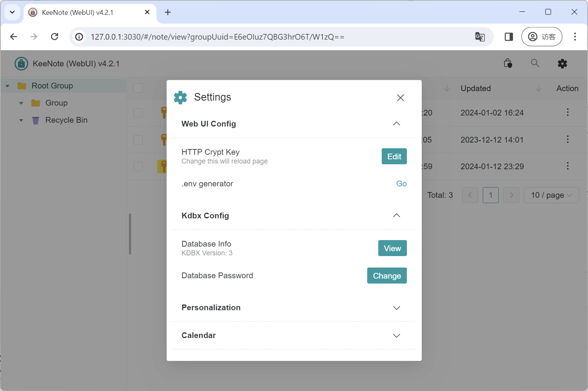Click the search magnifier icon in header

[535, 63]
